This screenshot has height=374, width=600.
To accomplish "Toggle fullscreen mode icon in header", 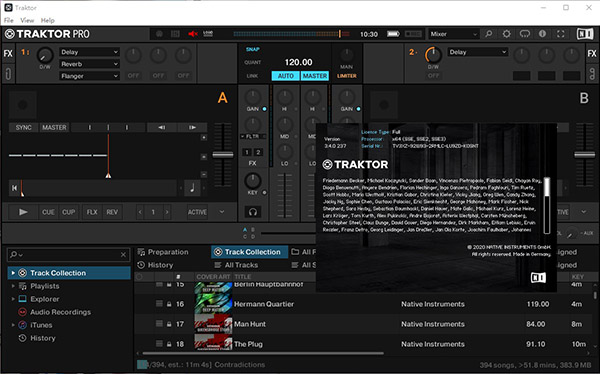I will [561, 34].
